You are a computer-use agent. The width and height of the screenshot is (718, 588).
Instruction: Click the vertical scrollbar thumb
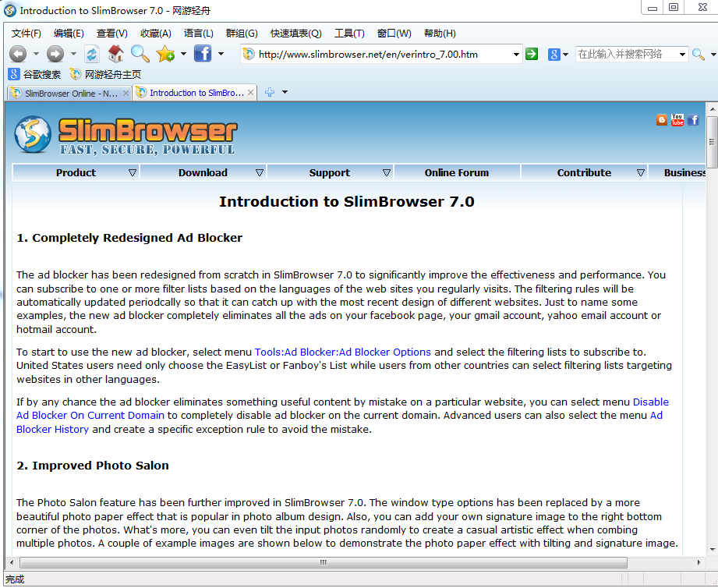point(712,142)
